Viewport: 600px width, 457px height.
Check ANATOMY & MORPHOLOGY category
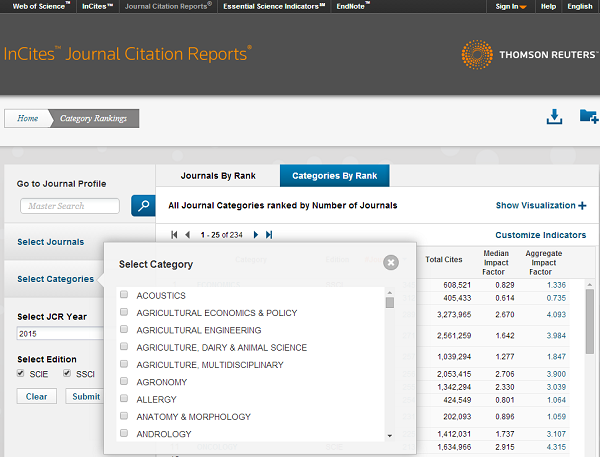(124, 416)
